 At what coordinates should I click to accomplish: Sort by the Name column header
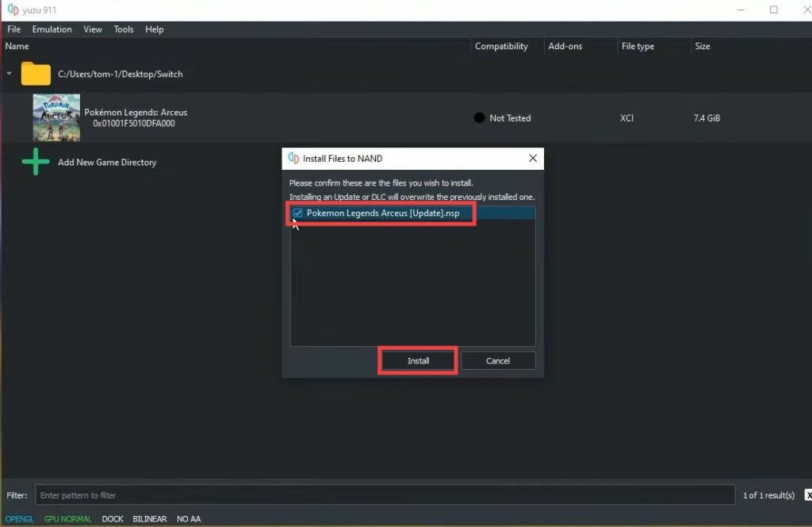pyautogui.click(x=17, y=46)
